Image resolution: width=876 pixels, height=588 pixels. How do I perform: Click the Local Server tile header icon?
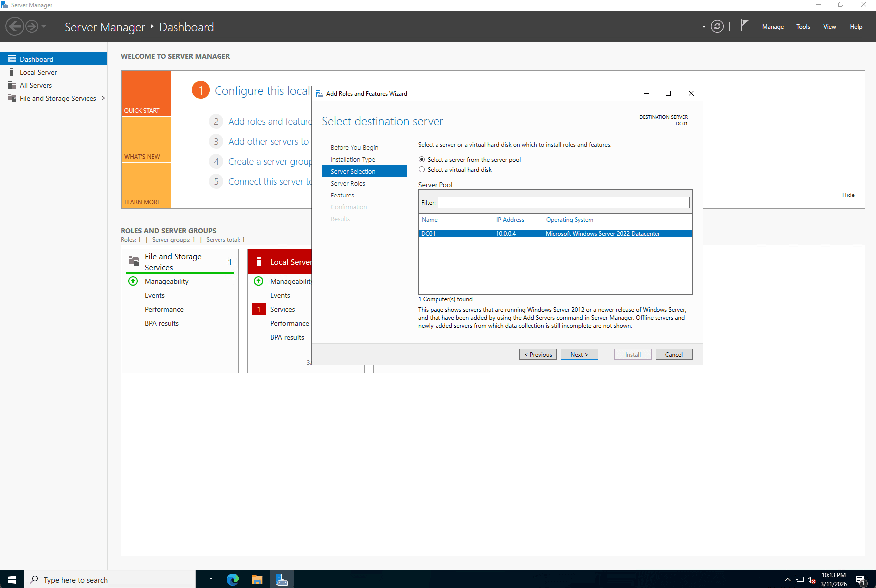click(259, 262)
